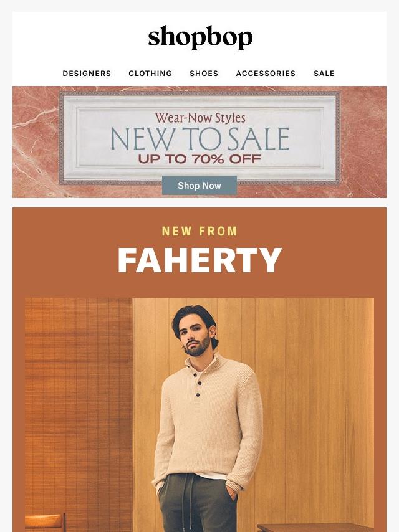
Task: Click the New From label
Action: 199,231
